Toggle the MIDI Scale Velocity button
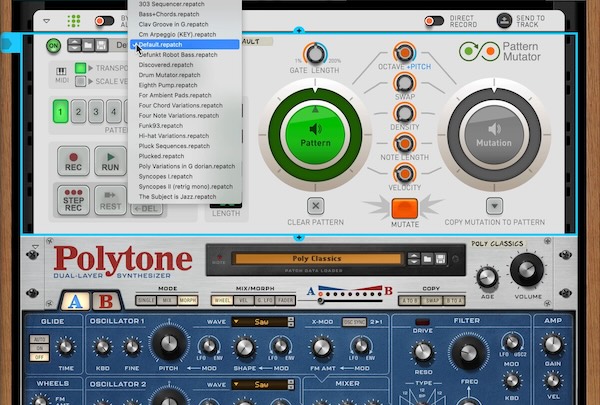The width and height of the screenshot is (600, 405). [80, 81]
